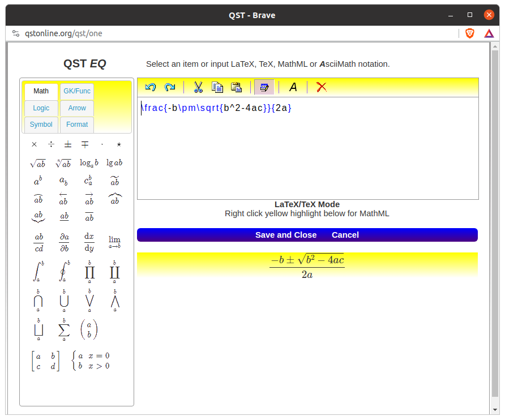
Task: Click the Cancel button
Action: [345, 235]
